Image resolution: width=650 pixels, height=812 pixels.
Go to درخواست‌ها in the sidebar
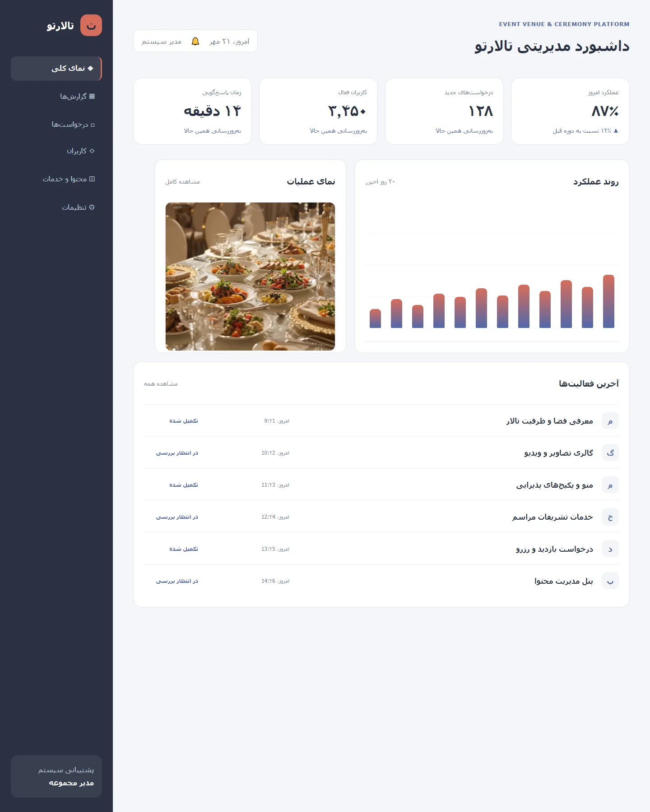point(56,125)
